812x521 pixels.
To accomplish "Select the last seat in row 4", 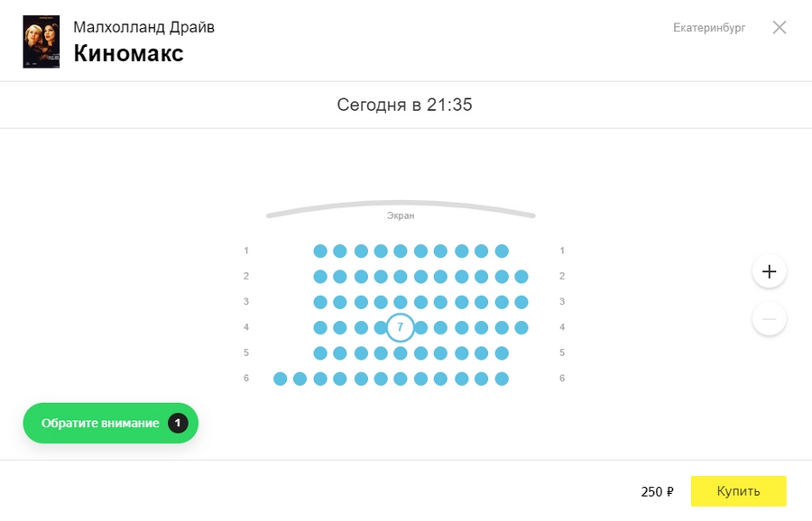I will [x=521, y=327].
